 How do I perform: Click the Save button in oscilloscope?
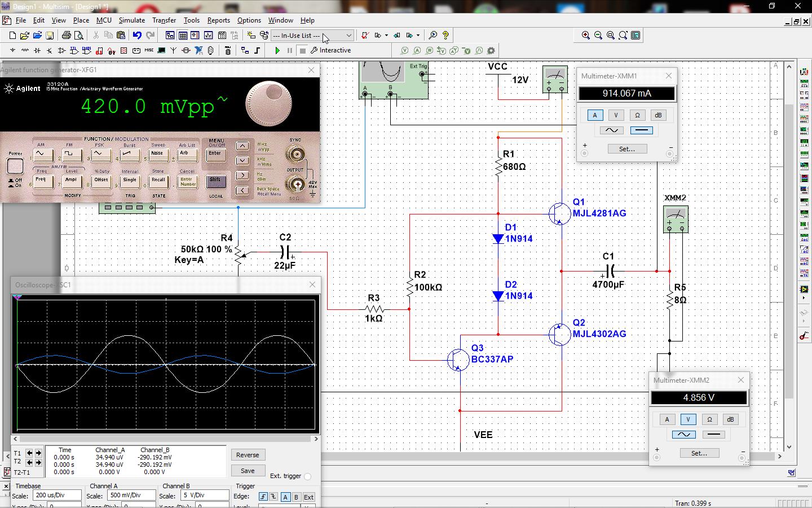(248, 471)
